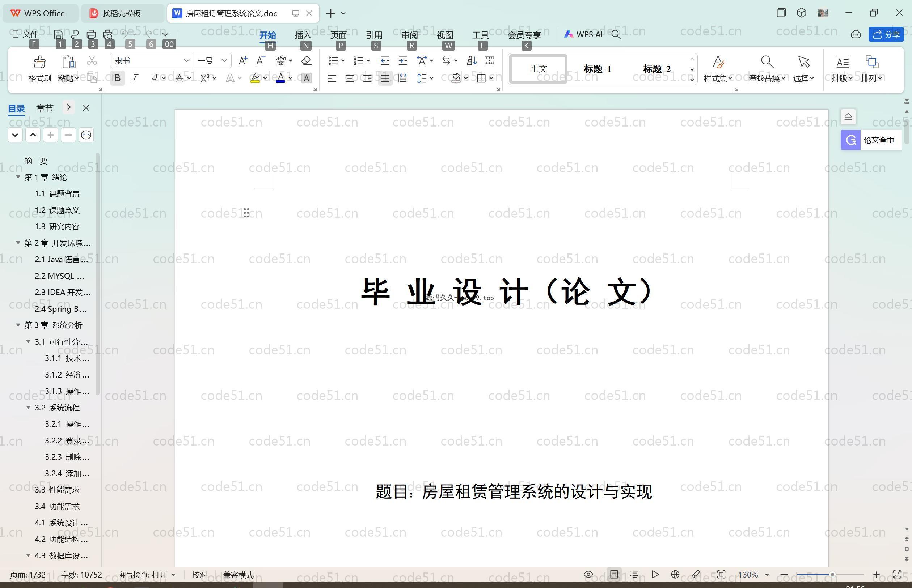Expand the style gallery more arrow
Screen dimensions: 912x588
click(692, 79)
